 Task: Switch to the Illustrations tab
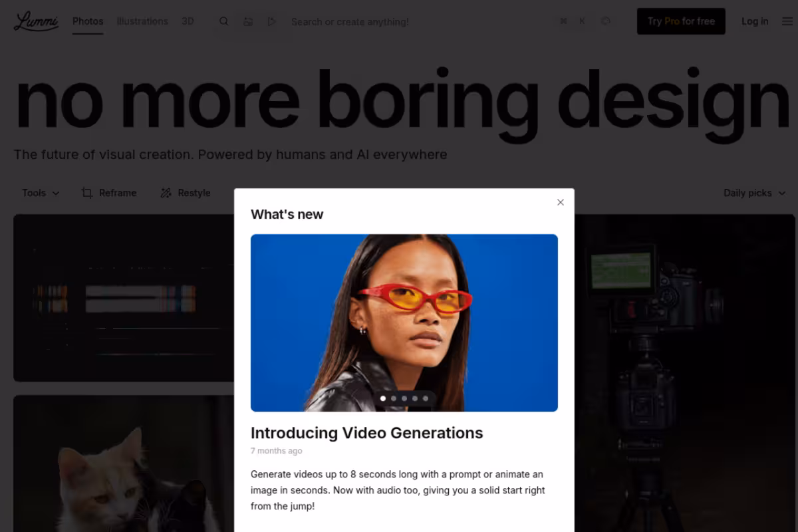click(x=142, y=21)
